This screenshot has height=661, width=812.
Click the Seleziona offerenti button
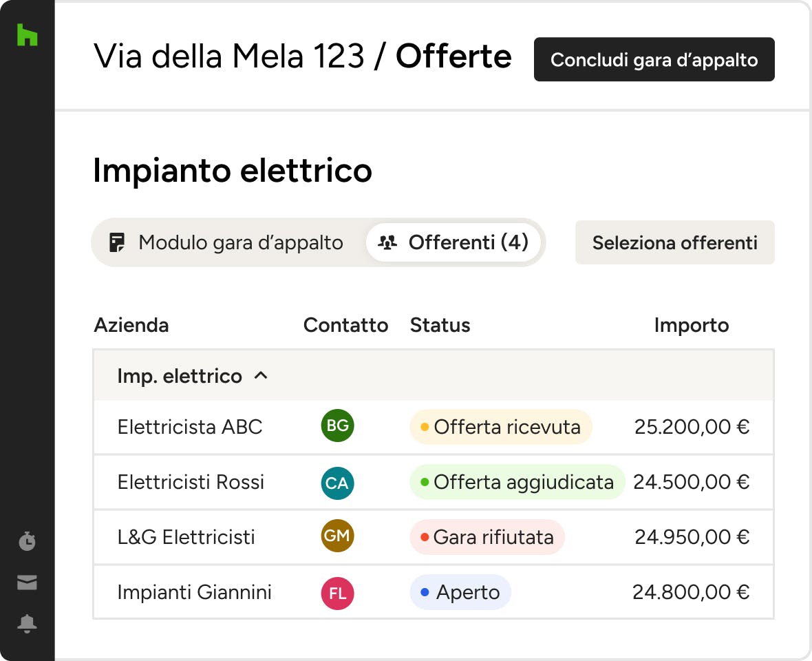[674, 242]
